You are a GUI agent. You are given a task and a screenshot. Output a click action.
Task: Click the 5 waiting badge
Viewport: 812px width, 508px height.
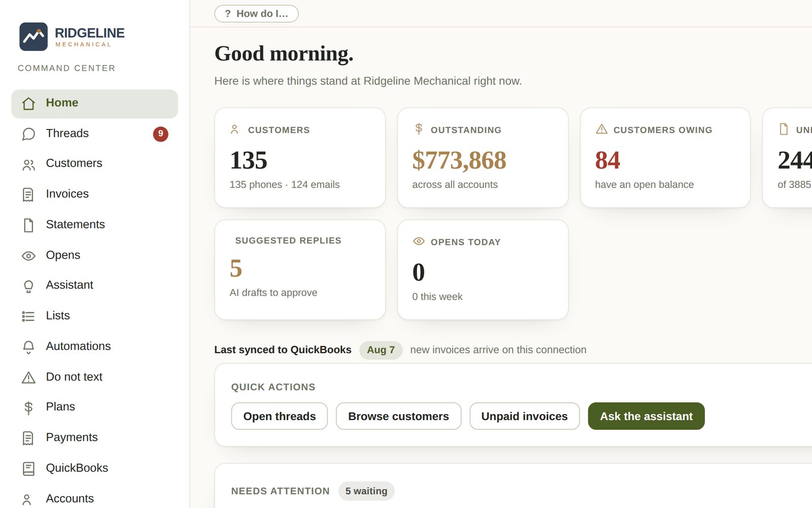coord(366,491)
